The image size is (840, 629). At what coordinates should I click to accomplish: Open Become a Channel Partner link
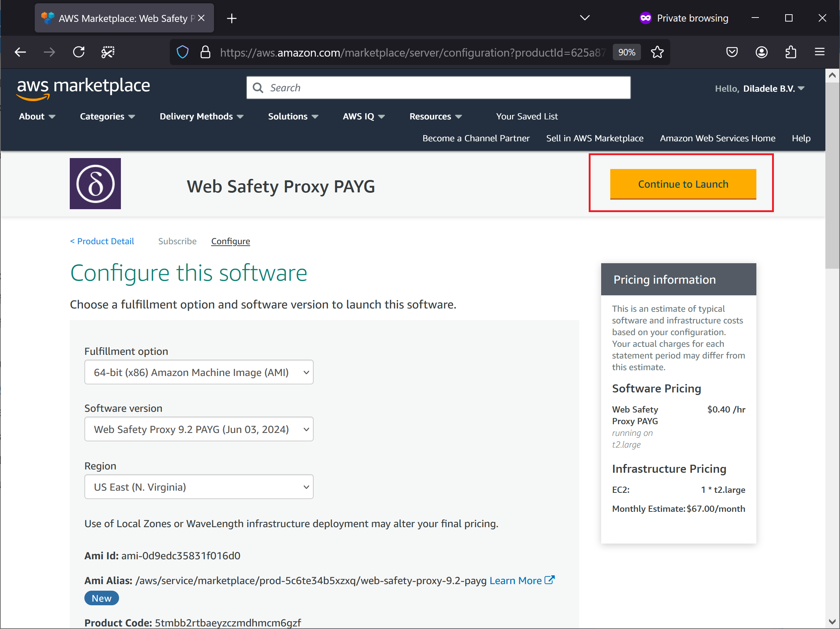coord(476,138)
